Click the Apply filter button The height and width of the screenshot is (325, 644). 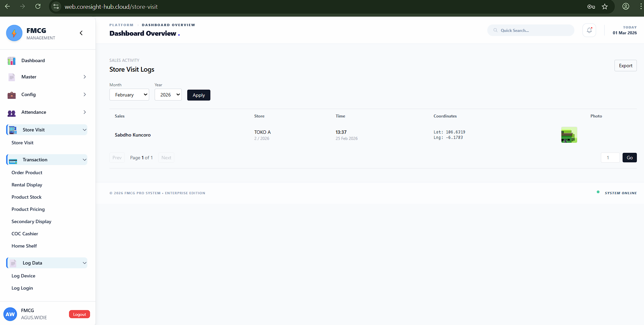pos(198,95)
